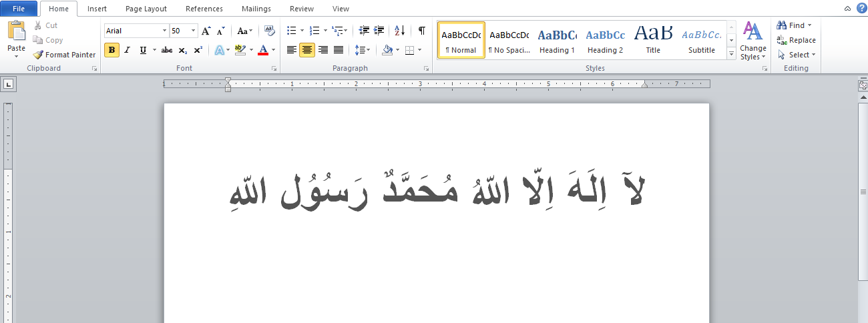Apply the Heading 2 style
Screen dimensions: 868x323
605,40
